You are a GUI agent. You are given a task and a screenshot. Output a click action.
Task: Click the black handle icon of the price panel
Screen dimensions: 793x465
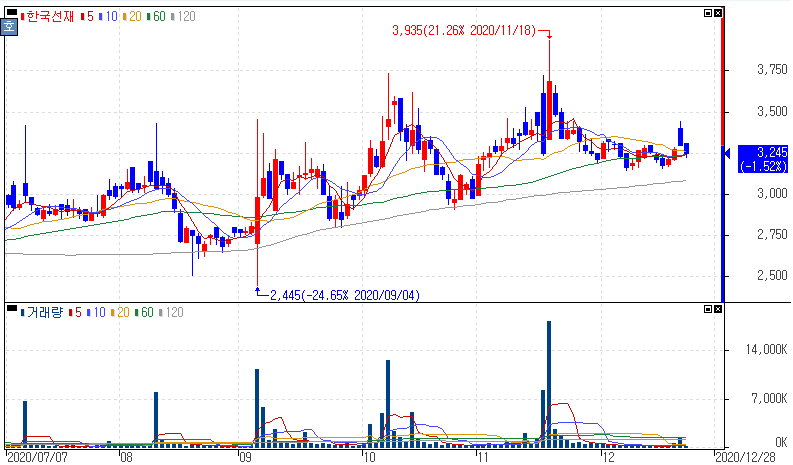(12, 12)
